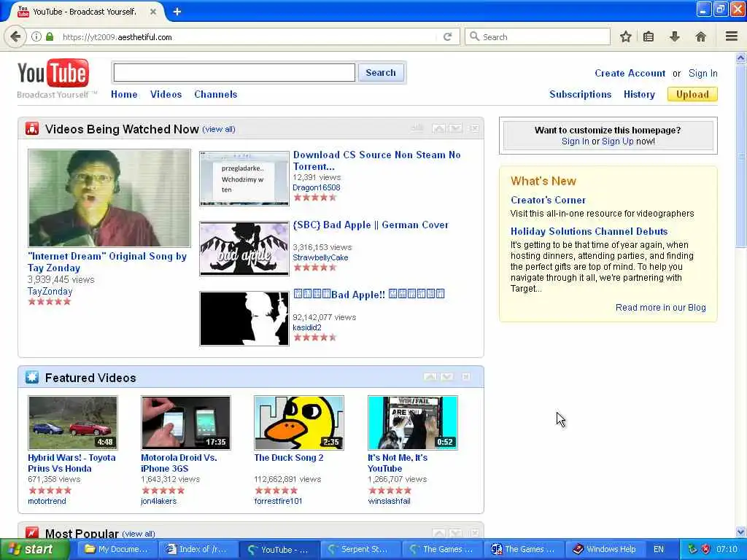Image resolution: width=747 pixels, height=560 pixels.
Task: Click the green network icon in system tray
Action: [x=692, y=549]
